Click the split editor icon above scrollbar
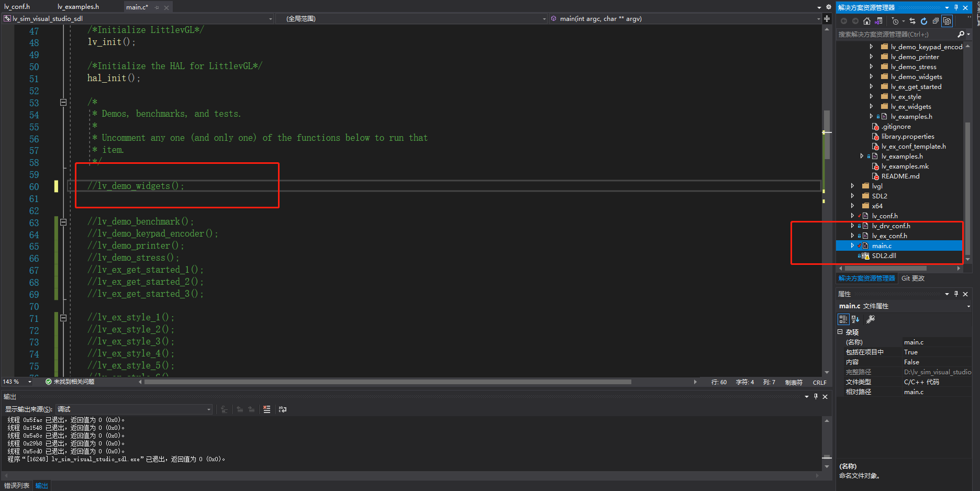 click(x=827, y=18)
